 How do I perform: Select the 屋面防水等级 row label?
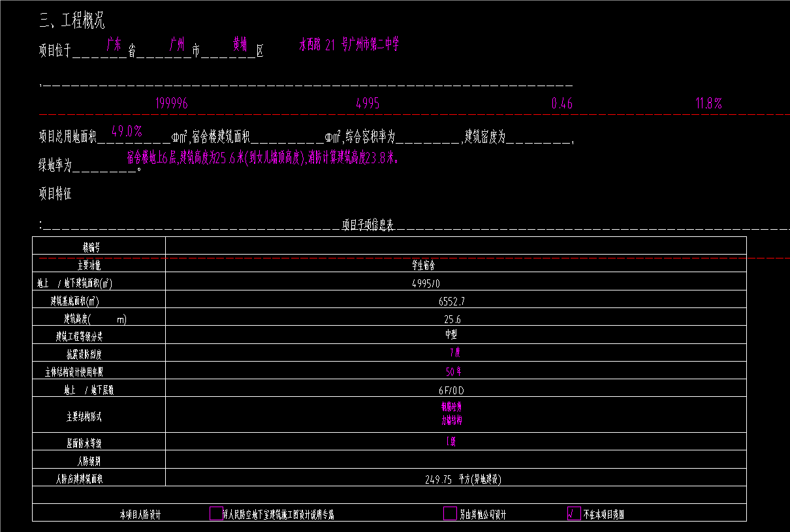pyautogui.click(x=84, y=444)
